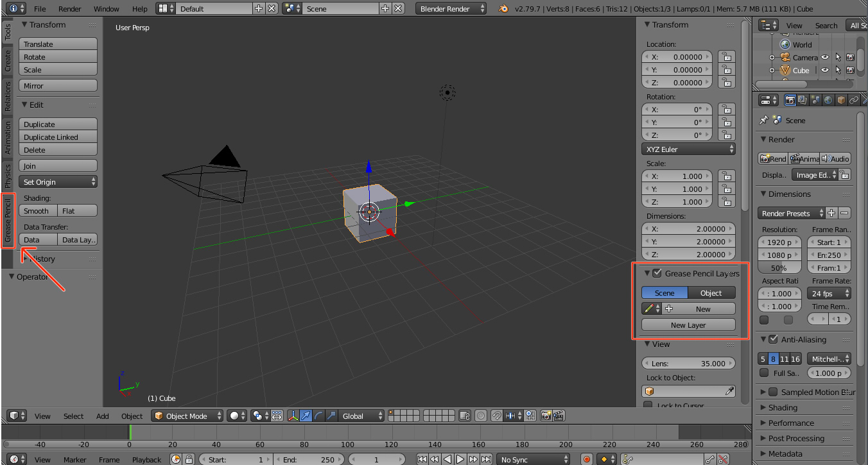Click the Smooth shading button
The width and height of the screenshot is (868, 465).
pyautogui.click(x=38, y=210)
